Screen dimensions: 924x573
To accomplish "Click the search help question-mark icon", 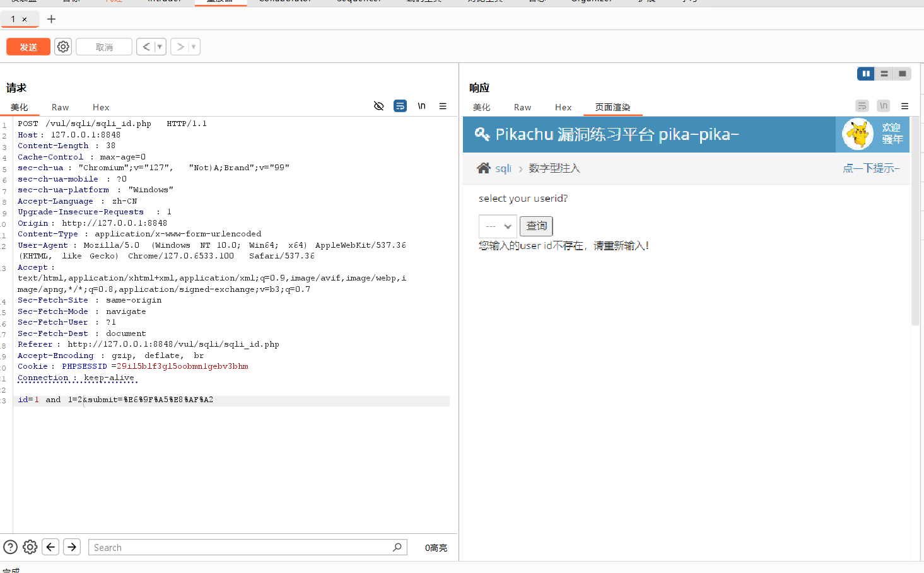I will point(11,547).
